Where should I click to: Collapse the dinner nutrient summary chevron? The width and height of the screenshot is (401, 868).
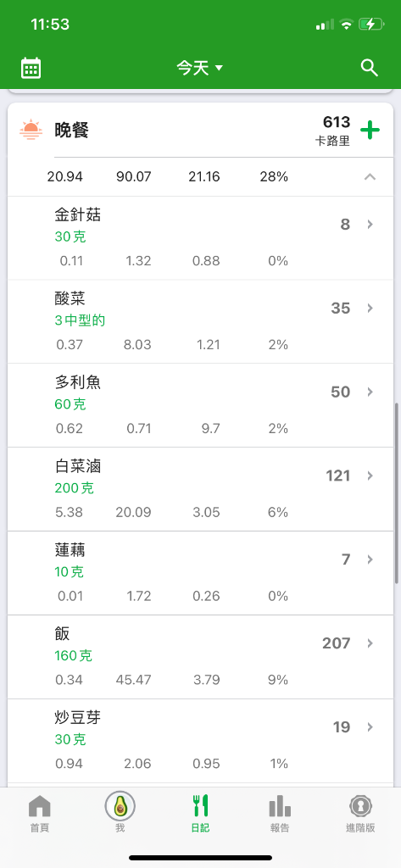370,177
